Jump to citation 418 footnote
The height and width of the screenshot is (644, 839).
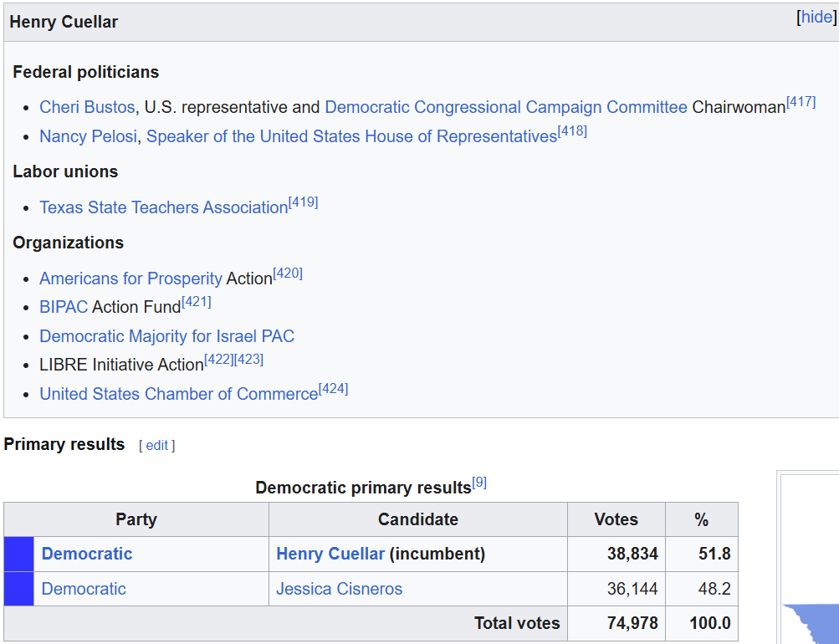click(x=572, y=131)
